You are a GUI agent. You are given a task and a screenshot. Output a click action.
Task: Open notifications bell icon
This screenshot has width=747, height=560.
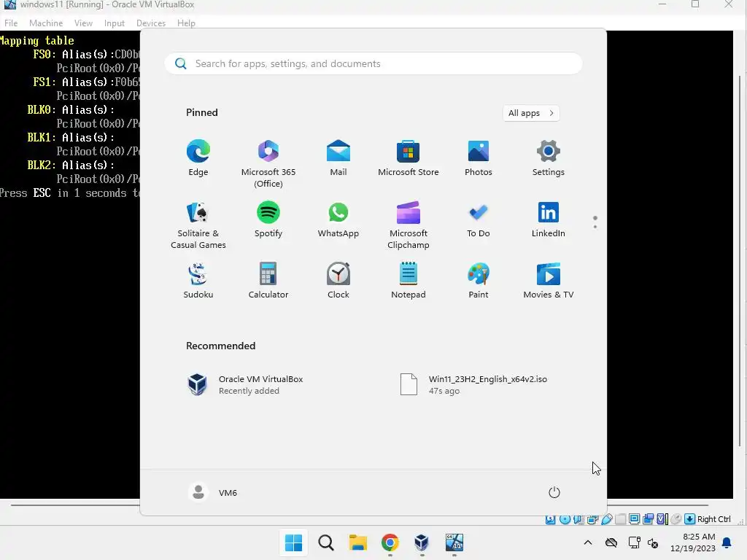pyautogui.click(x=727, y=542)
